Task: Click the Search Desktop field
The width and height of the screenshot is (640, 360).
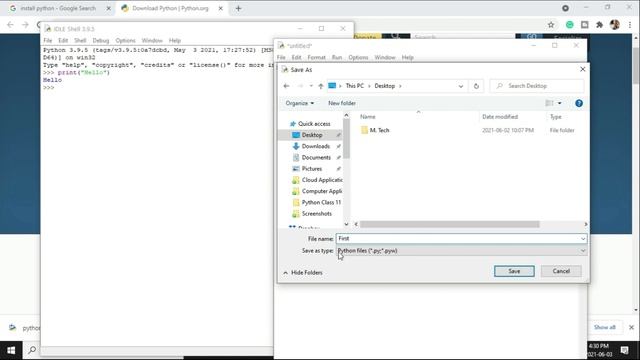Action: point(537,86)
